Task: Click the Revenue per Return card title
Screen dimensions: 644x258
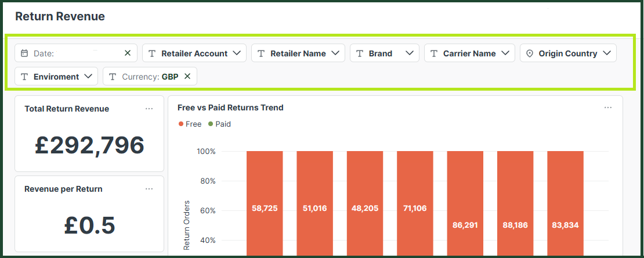Action: (63, 189)
